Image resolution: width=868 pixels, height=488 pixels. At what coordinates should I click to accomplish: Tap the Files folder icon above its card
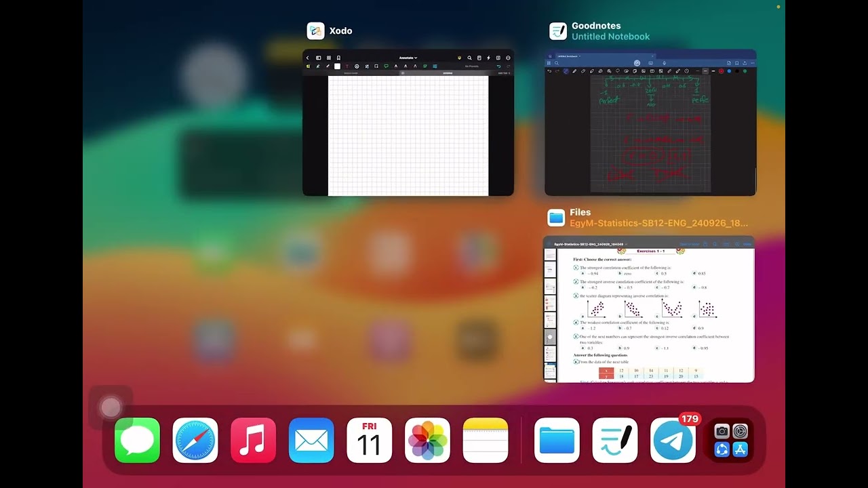pyautogui.click(x=556, y=218)
